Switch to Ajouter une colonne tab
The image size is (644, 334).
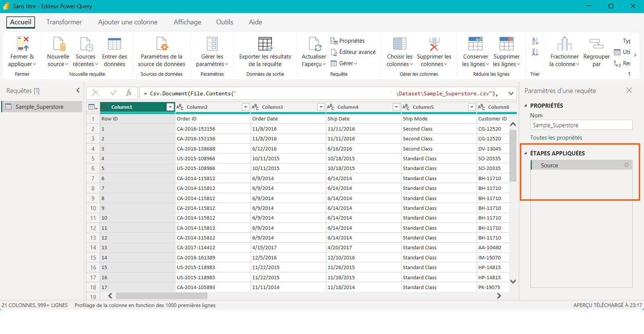pyautogui.click(x=128, y=22)
